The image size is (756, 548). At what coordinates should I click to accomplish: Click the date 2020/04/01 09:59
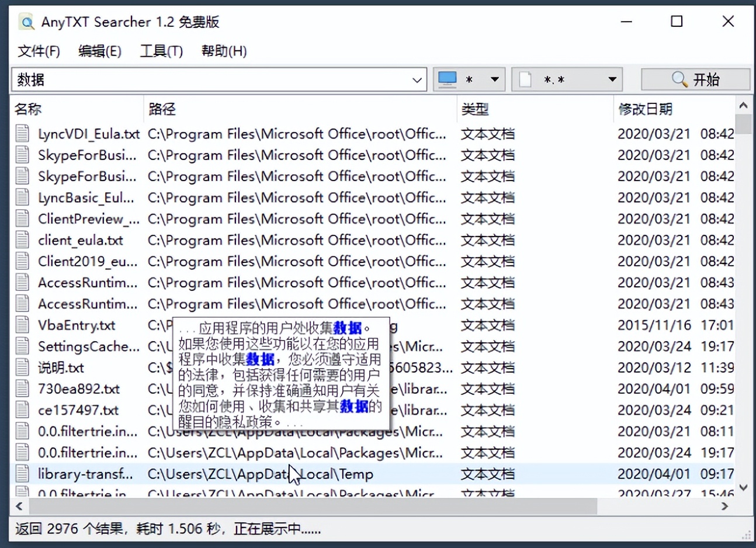pos(675,389)
